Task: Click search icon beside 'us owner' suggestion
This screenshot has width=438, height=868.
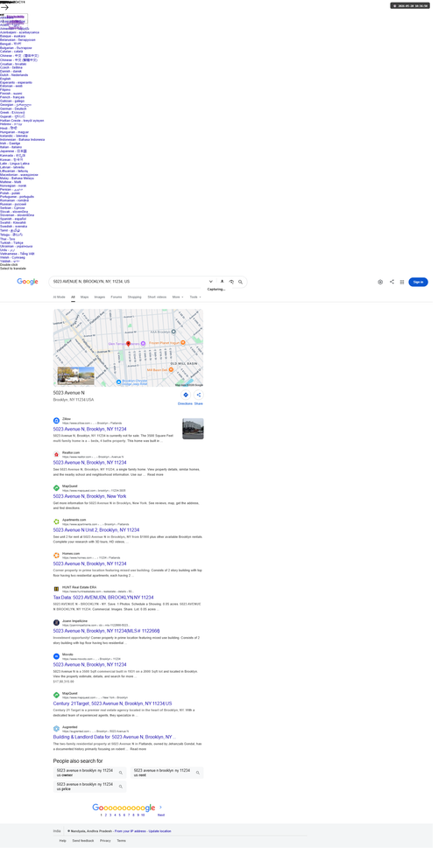Action: 121,773
